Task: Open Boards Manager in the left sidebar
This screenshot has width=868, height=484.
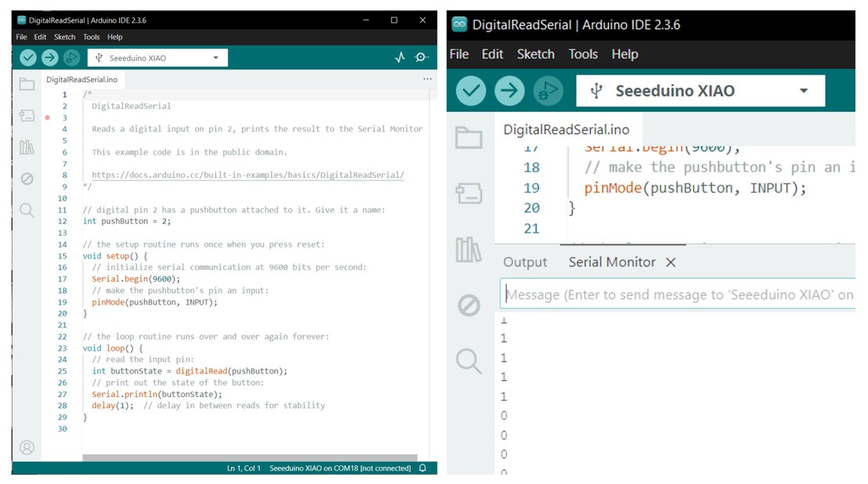Action: pos(27,116)
